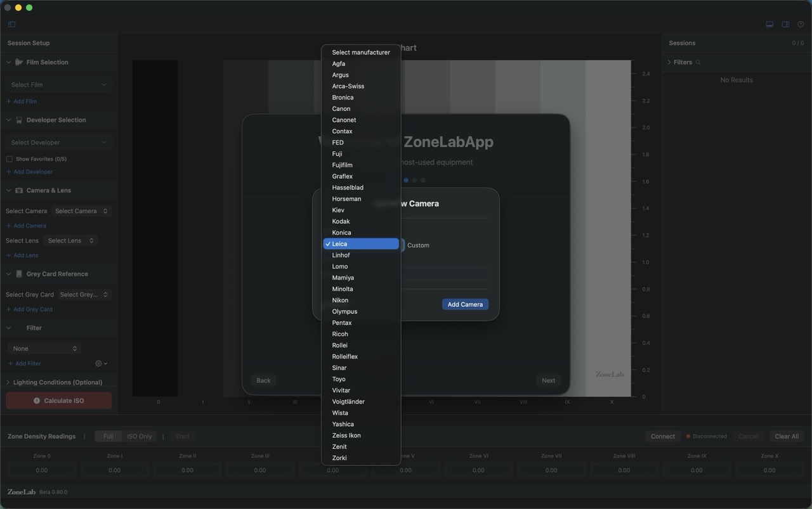Enable the Show Favorites checkbox
Image resolution: width=812 pixels, height=509 pixels.
(x=10, y=159)
